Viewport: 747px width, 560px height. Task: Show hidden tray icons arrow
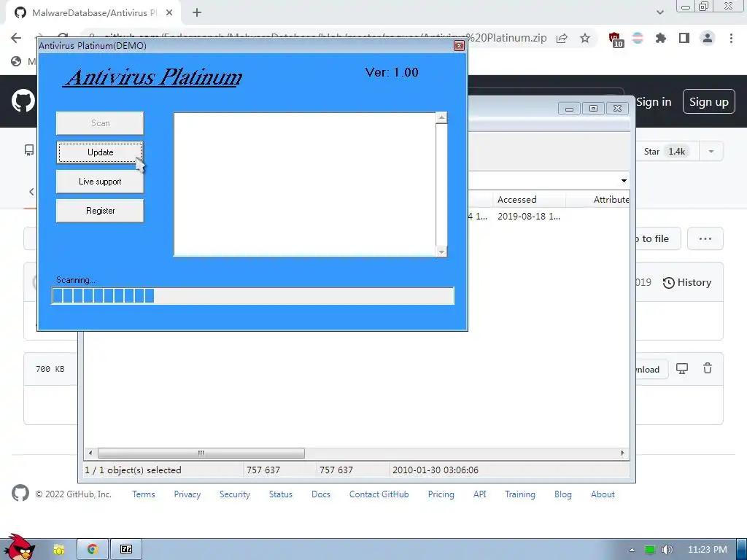[632, 550]
